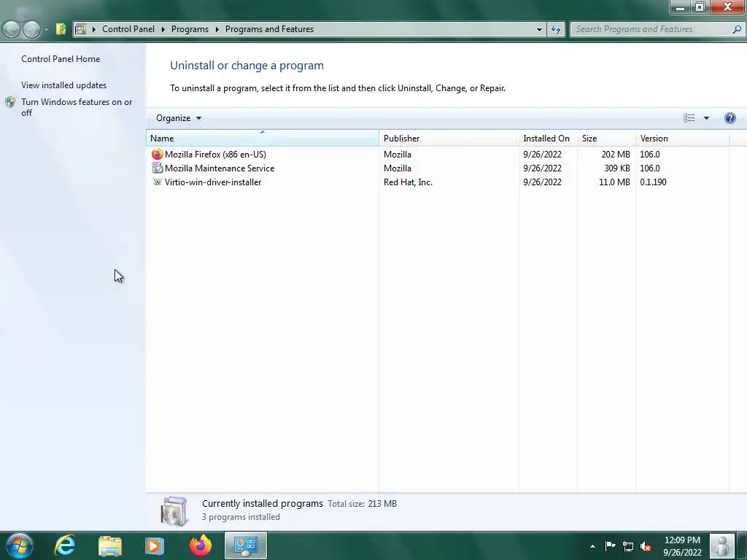
Task: Click the Control Panel icon in address bar
Action: pyautogui.click(x=81, y=29)
